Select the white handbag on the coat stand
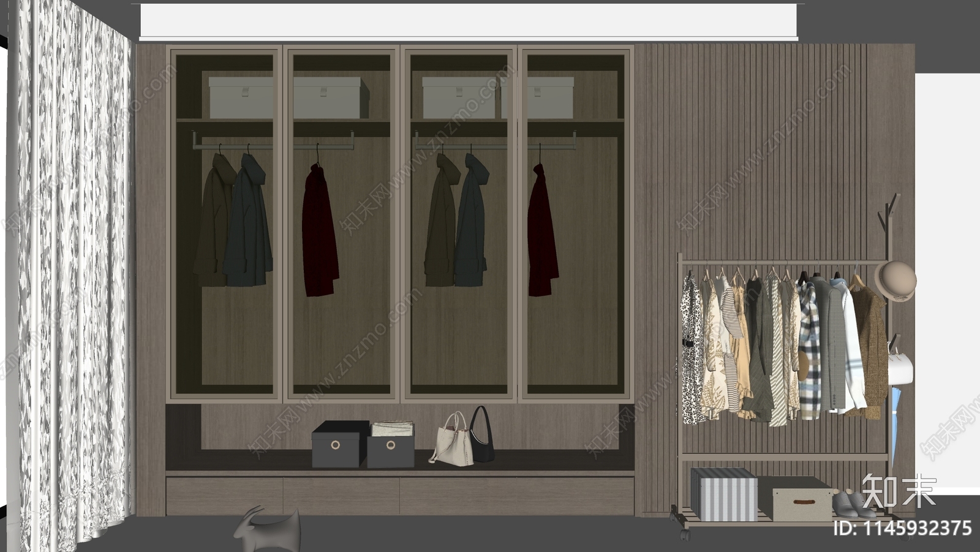The width and height of the screenshot is (980, 552). [900, 366]
